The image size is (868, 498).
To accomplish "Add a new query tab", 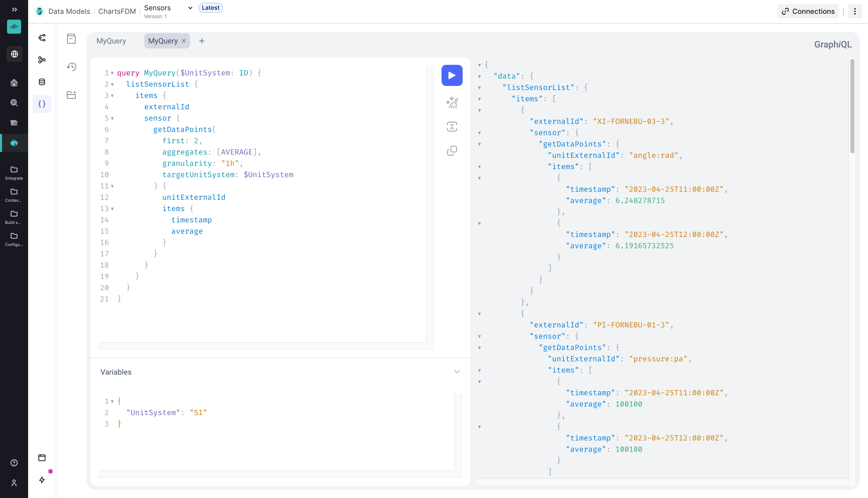I will [x=202, y=41].
